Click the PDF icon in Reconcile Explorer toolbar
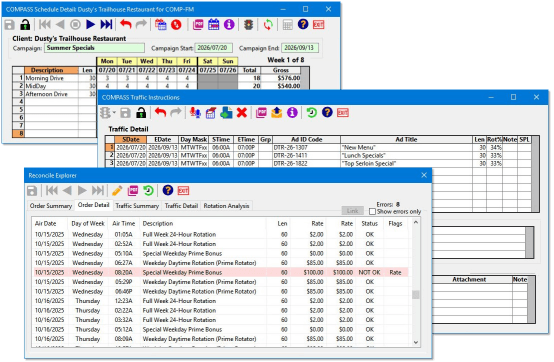This screenshot has height=362, width=554. tap(133, 191)
